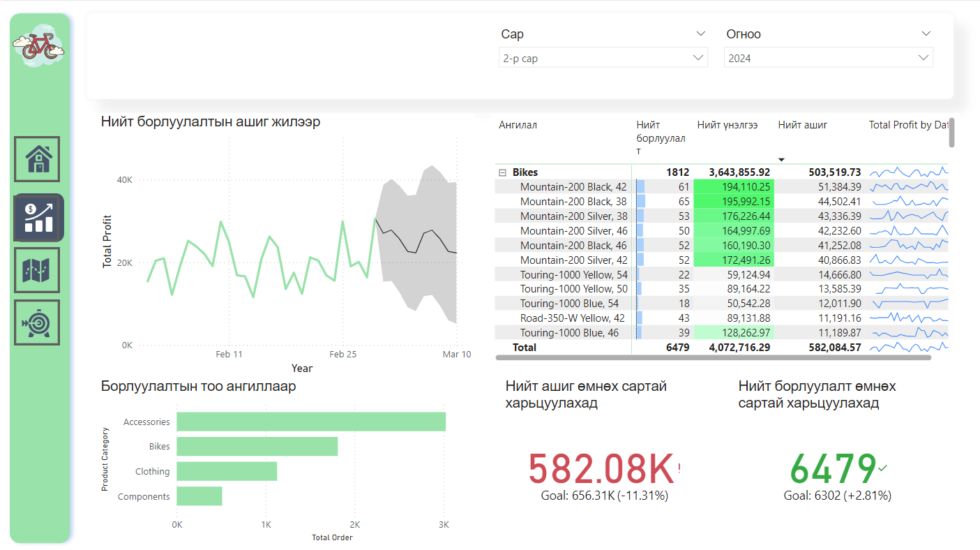Click the Total row label

[524, 347]
